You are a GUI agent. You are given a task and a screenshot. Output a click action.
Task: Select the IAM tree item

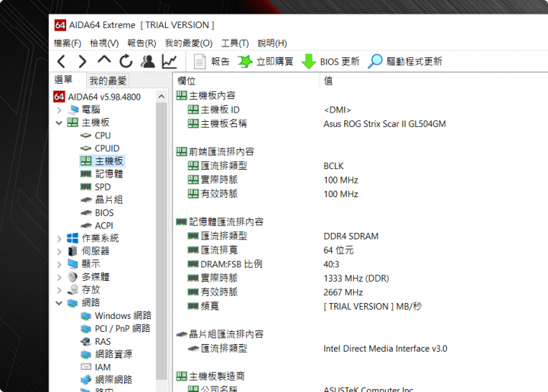coord(95,368)
